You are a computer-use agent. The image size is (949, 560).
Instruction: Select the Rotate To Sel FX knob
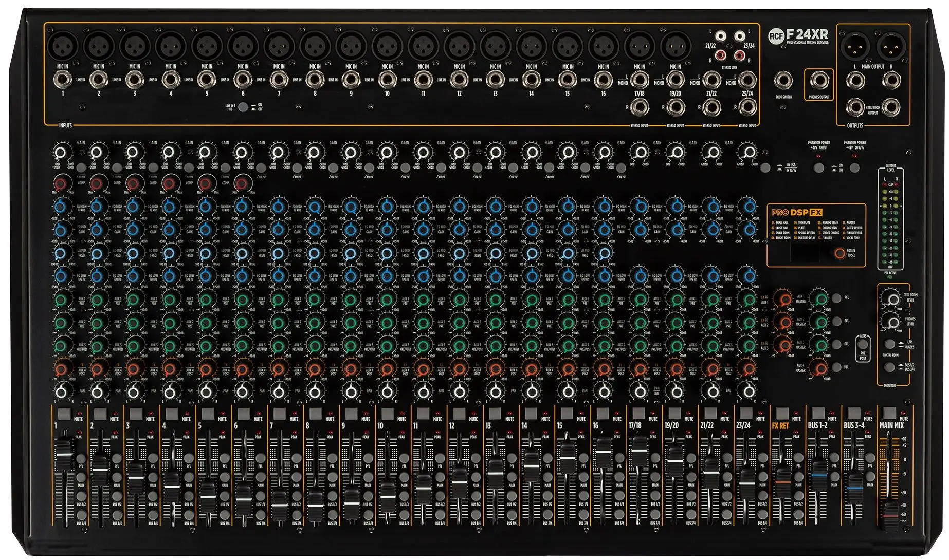click(840, 254)
